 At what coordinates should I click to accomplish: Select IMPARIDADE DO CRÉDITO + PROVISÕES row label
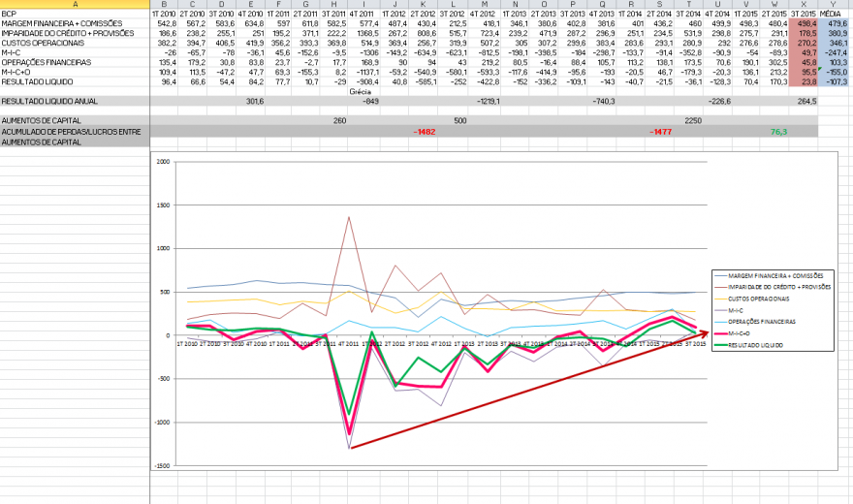[68, 33]
